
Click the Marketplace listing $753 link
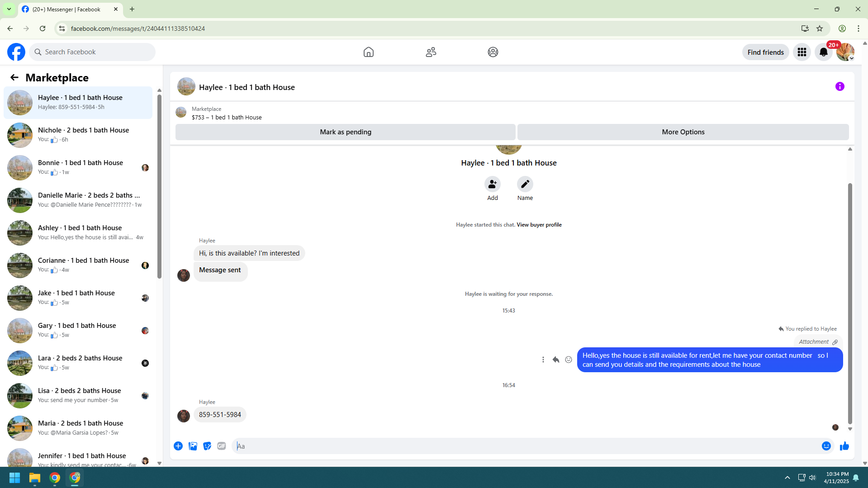[x=227, y=118]
